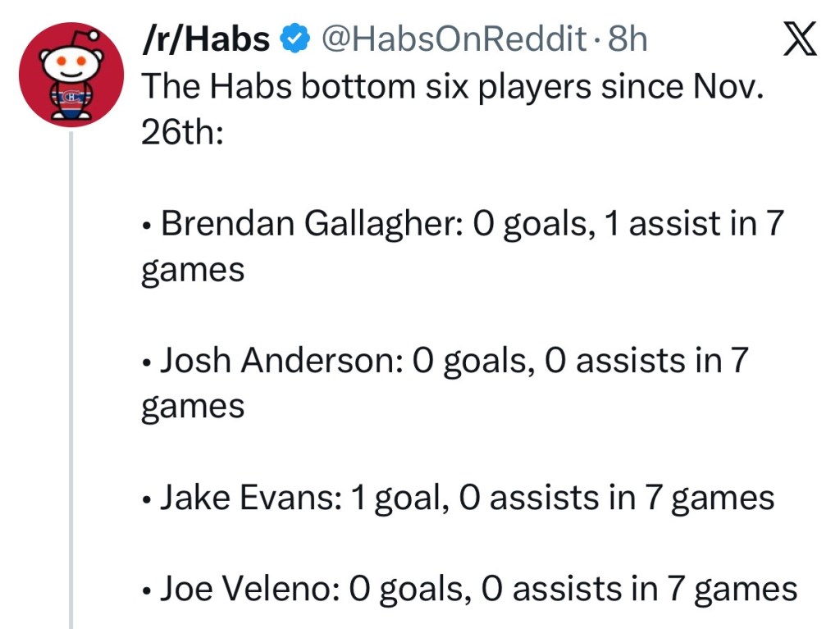Viewport: 840px width, 629px height.
Task: Click the /r/Habs display name
Action: (206, 39)
